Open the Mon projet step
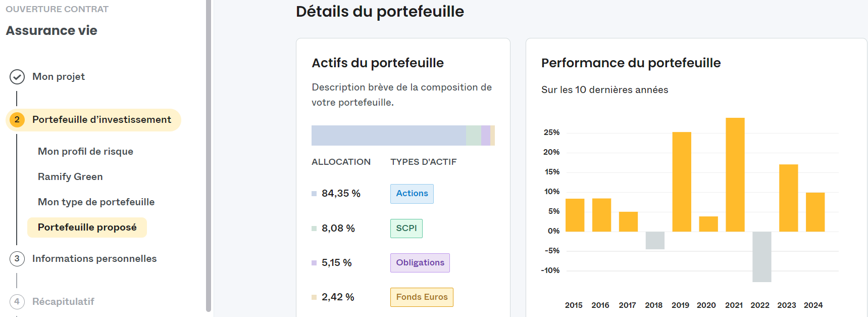This screenshot has width=868, height=317. pos(58,77)
